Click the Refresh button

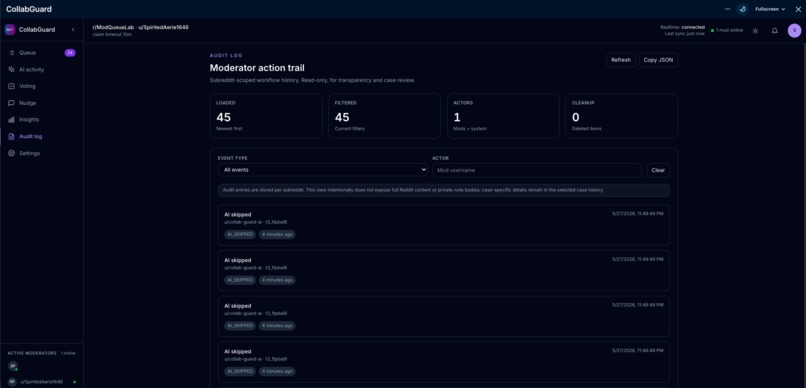point(621,60)
